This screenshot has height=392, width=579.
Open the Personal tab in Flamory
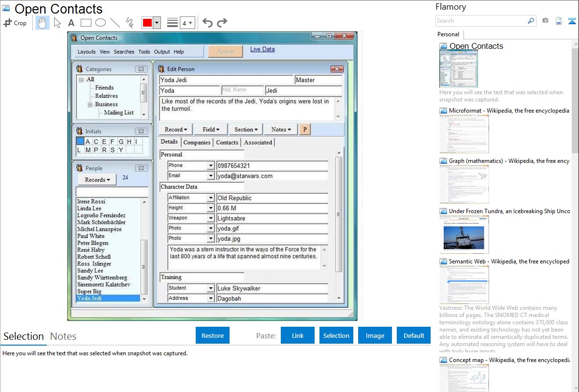(x=449, y=34)
